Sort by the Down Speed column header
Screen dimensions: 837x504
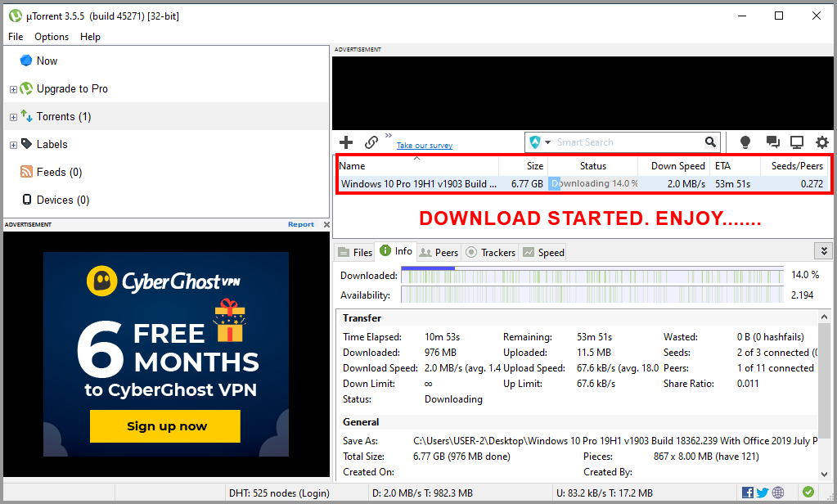[673, 166]
